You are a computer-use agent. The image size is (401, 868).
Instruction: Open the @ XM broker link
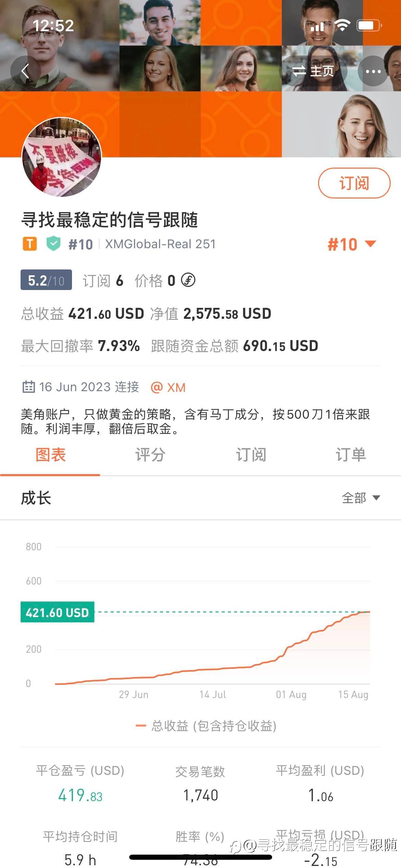pyautogui.click(x=168, y=387)
